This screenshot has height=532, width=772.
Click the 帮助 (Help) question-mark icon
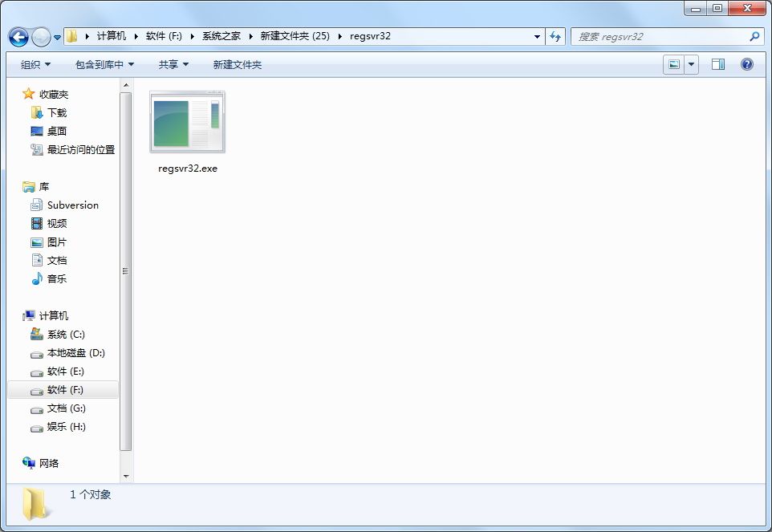746,64
